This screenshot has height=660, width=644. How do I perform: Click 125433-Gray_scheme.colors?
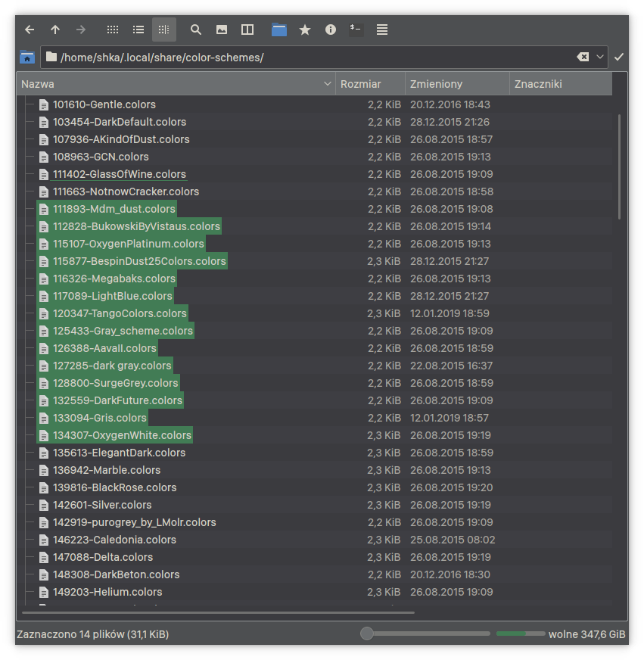[123, 331]
